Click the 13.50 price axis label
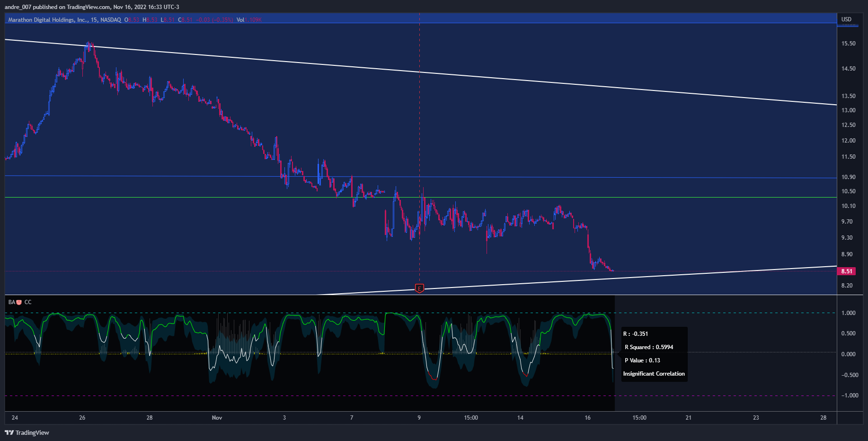 click(849, 96)
